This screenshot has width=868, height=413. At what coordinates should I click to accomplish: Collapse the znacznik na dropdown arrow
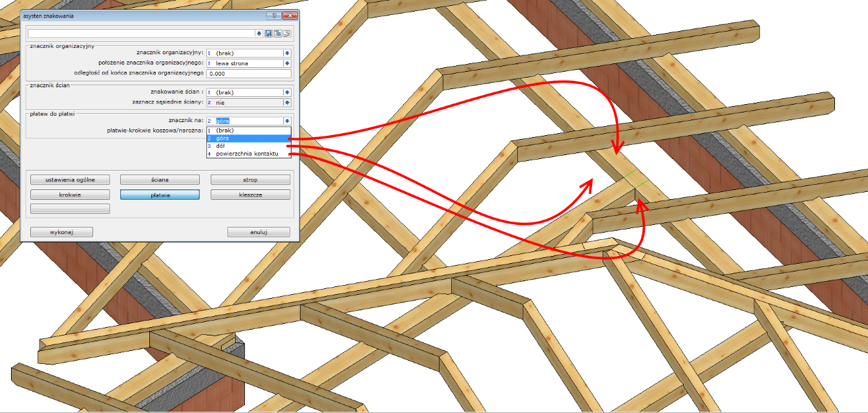(x=287, y=121)
